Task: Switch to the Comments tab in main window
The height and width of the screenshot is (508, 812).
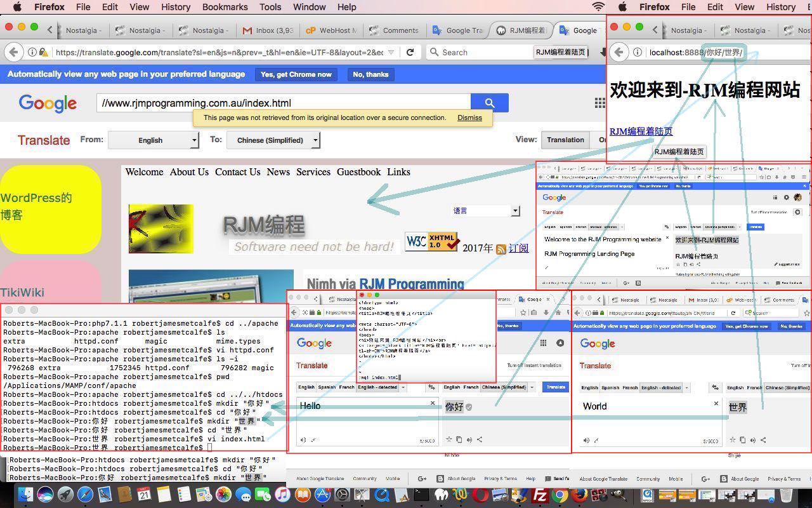Action: click(395, 30)
